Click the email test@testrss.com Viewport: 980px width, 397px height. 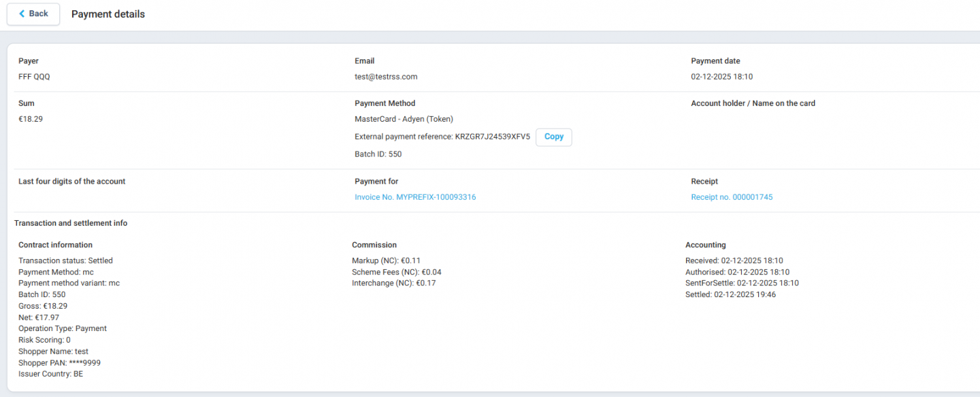(x=386, y=77)
